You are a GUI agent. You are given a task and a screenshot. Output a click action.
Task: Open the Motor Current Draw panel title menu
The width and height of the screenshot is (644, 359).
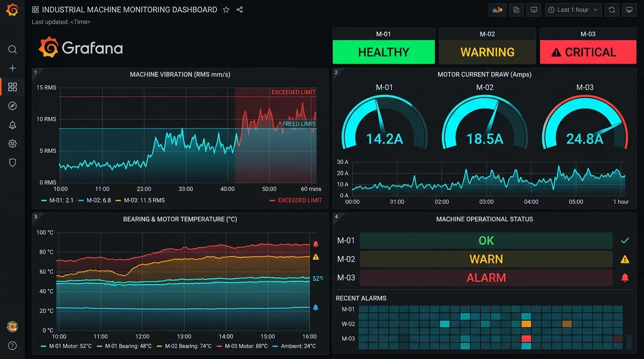(484, 74)
